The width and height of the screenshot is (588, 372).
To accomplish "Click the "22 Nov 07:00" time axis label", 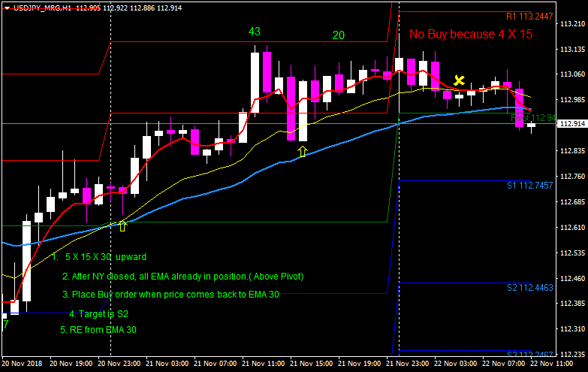I will tap(503, 364).
